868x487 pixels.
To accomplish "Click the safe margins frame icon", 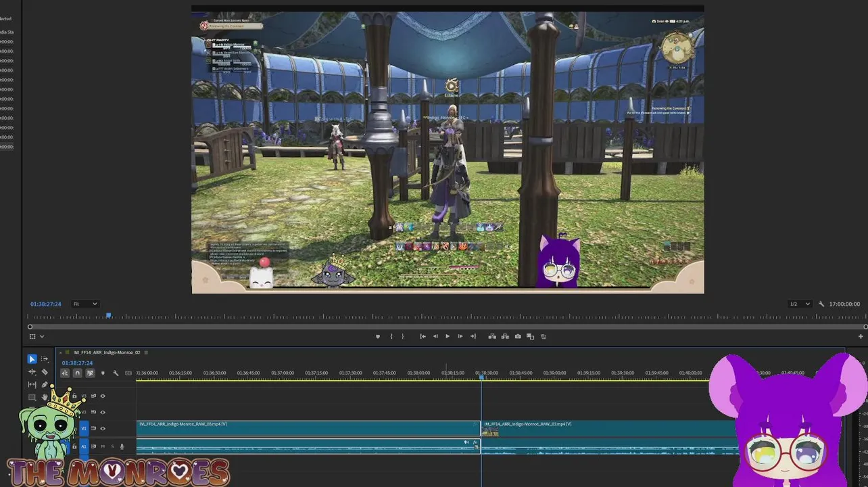I will (31, 336).
